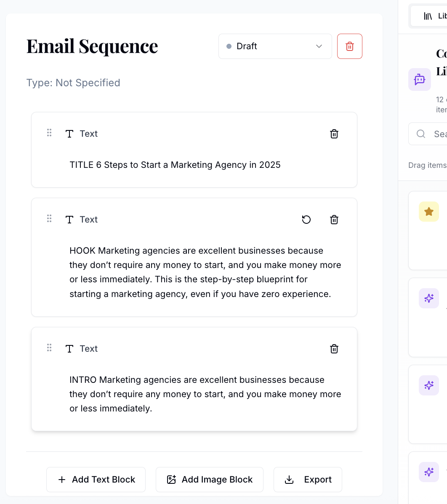Edit the INTRO paragraph text
447x504 pixels.
click(205, 394)
